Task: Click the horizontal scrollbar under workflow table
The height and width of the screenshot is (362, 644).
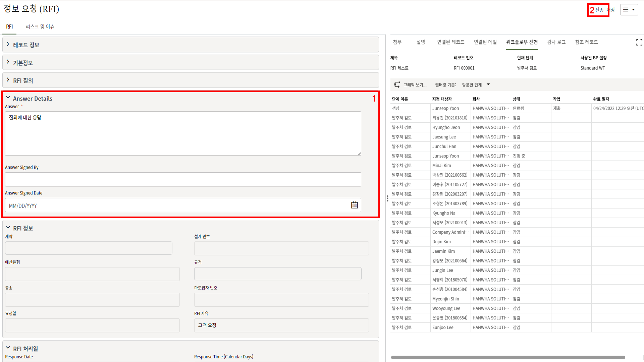Action: pos(508,357)
